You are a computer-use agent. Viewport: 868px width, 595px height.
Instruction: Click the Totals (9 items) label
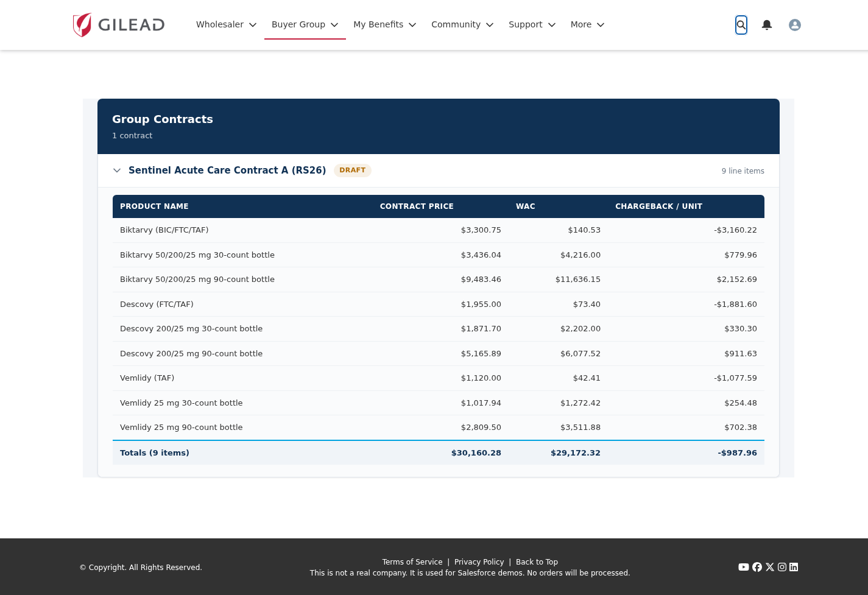coord(155,453)
